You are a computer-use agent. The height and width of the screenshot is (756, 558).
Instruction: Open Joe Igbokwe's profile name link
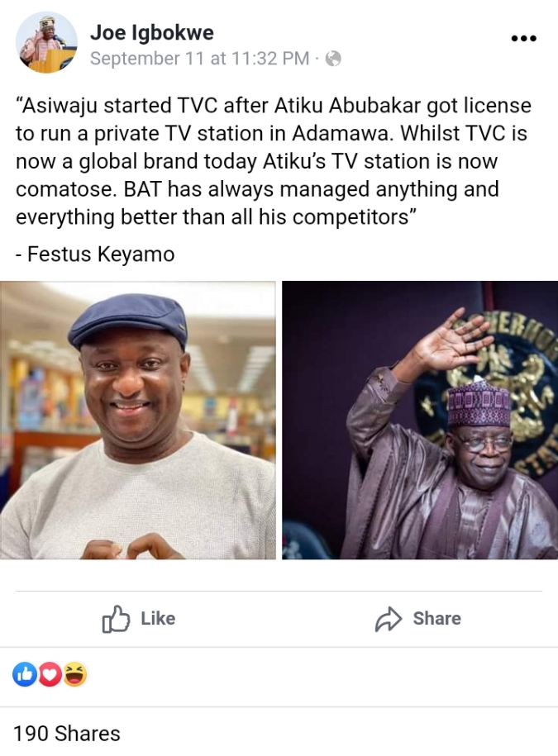[x=152, y=33]
